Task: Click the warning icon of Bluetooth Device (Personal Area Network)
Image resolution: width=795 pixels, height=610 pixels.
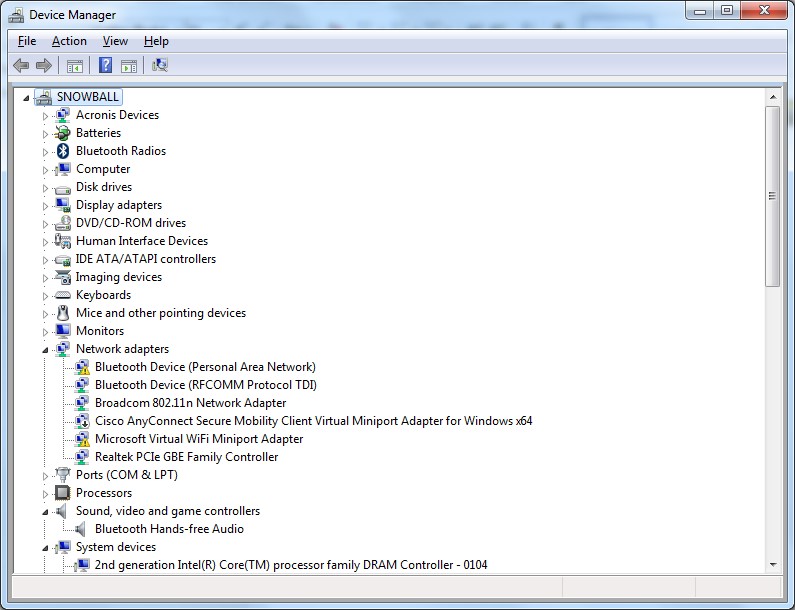Action: click(82, 367)
